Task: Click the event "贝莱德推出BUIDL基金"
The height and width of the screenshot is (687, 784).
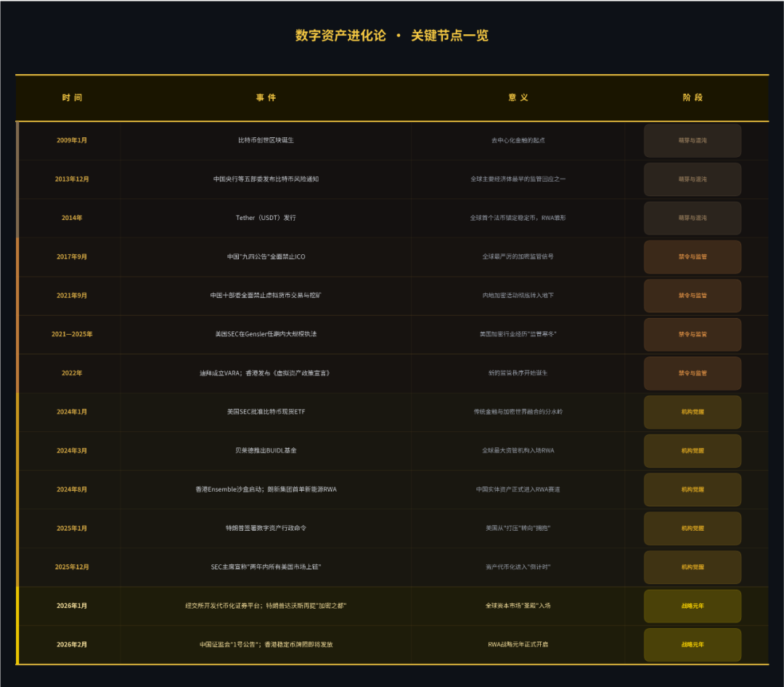Action: tap(266, 450)
